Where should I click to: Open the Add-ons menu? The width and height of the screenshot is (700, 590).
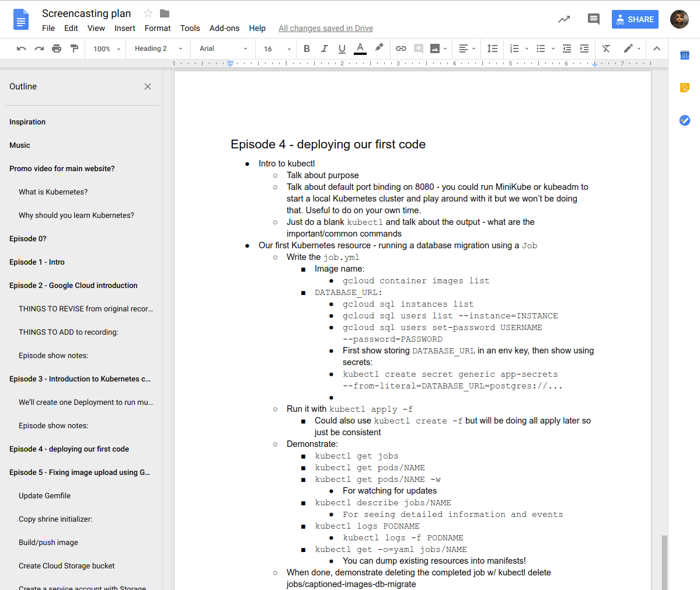coord(224,28)
